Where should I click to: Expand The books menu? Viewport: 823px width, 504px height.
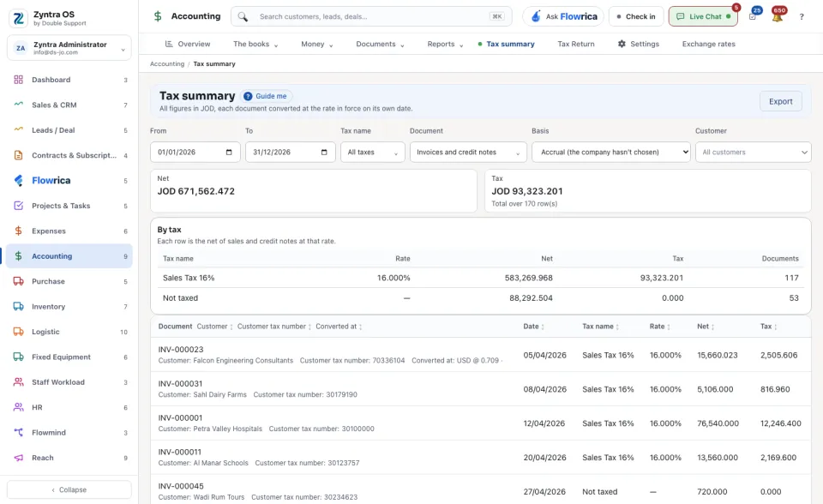255,44
